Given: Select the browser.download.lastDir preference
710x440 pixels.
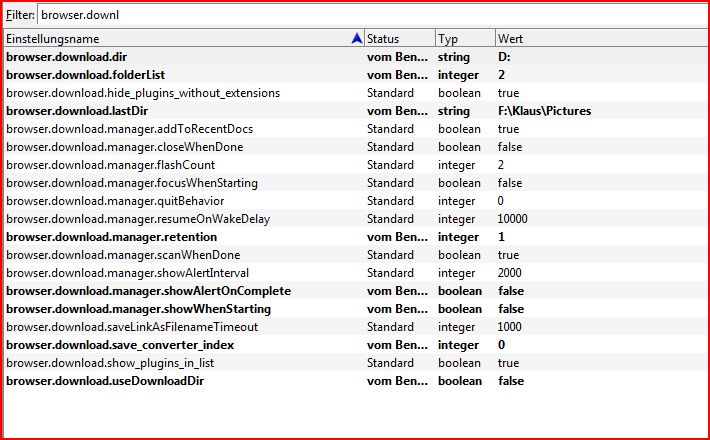Looking at the screenshot, I should coord(79,111).
